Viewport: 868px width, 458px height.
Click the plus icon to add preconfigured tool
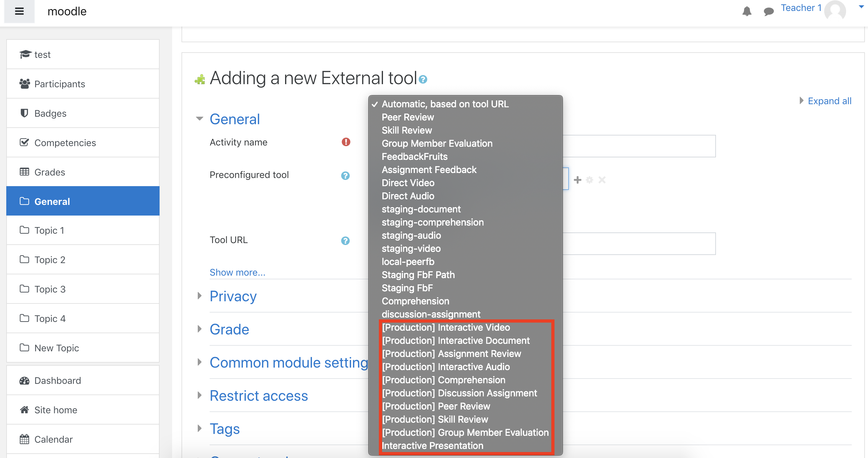[578, 180]
